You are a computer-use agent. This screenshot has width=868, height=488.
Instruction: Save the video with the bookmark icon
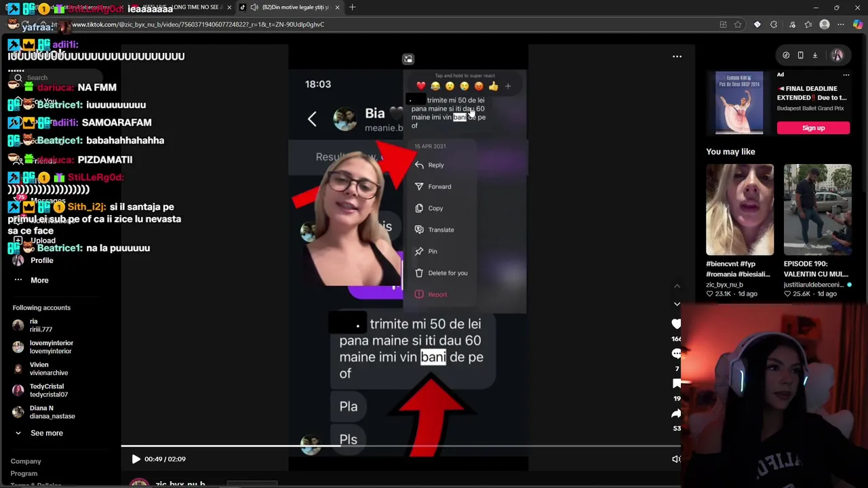point(676,384)
